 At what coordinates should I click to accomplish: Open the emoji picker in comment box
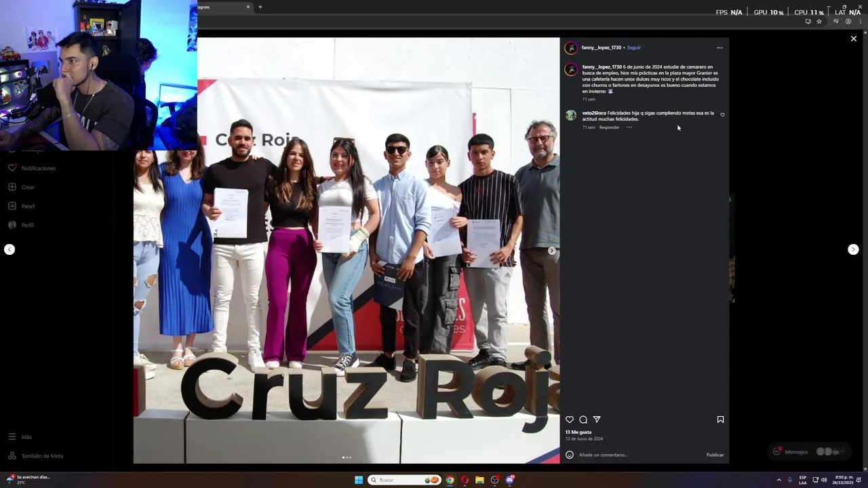point(570,455)
